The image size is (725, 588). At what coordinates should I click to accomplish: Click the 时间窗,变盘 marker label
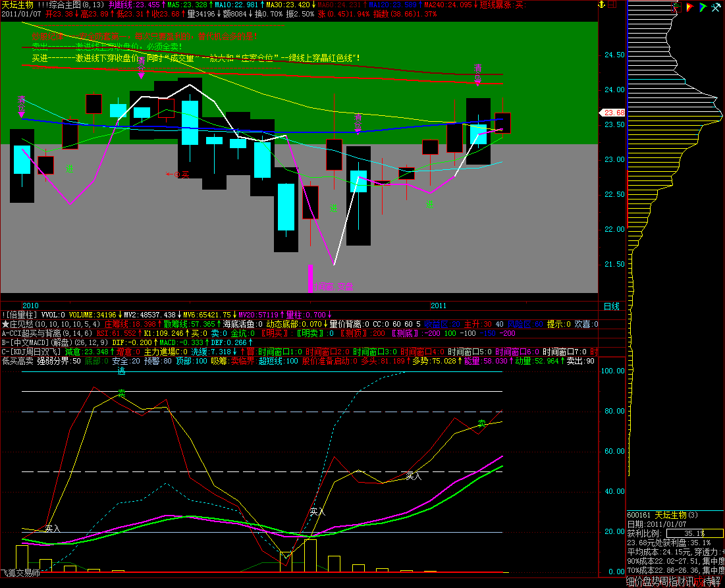(333, 286)
